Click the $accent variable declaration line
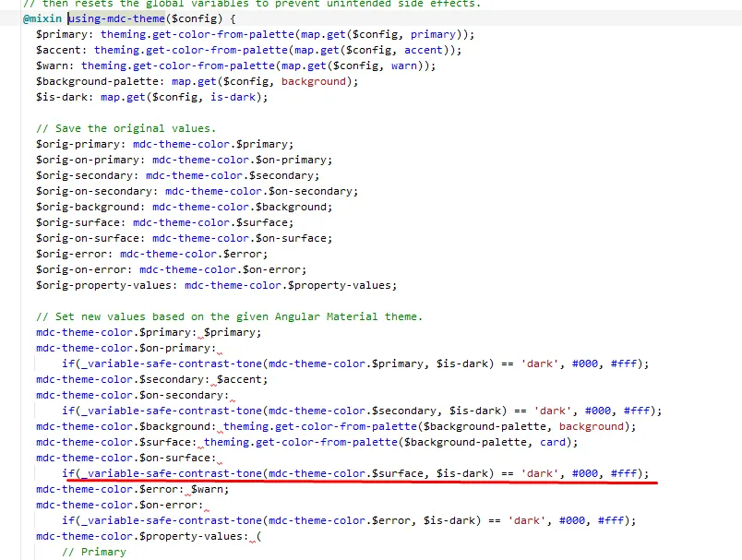The width and height of the screenshot is (742, 560). (x=248, y=50)
